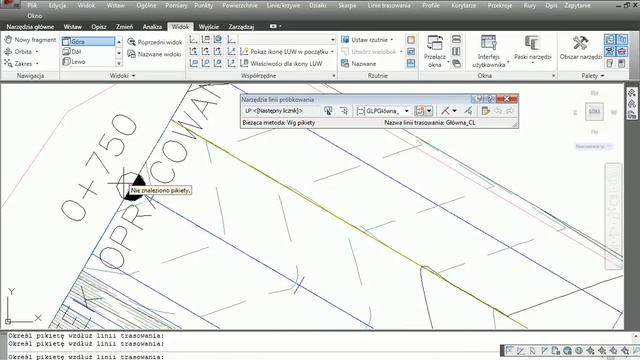Open Właściwości dla ikony LUW

pyautogui.click(x=282, y=64)
